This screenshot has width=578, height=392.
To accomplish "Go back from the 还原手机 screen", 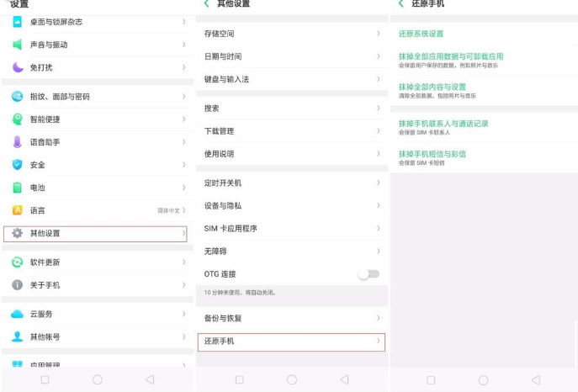I will tap(401, 4).
